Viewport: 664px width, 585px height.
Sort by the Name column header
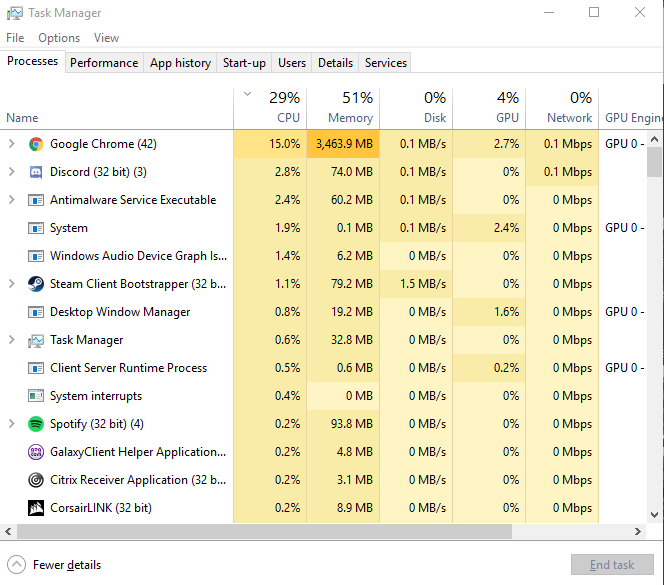coord(116,108)
